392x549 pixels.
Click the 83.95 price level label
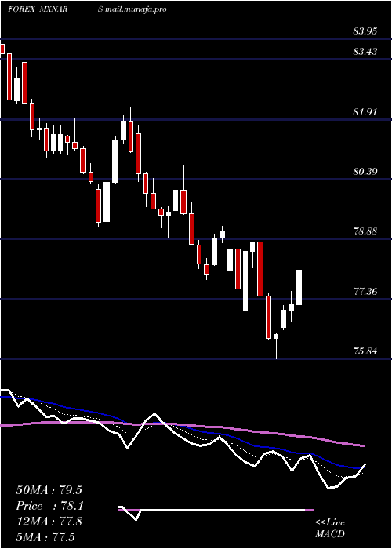(x=365, y=31)
